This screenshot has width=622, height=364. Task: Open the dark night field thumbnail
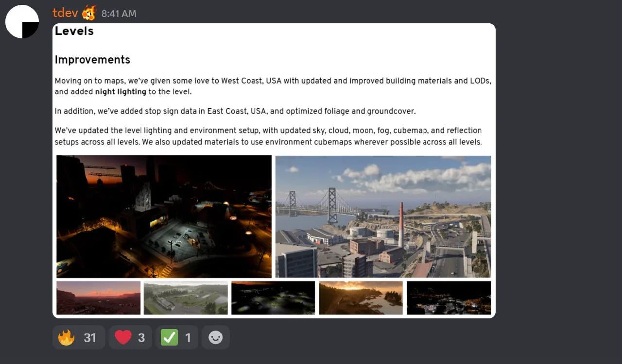[x=273, y=298]
